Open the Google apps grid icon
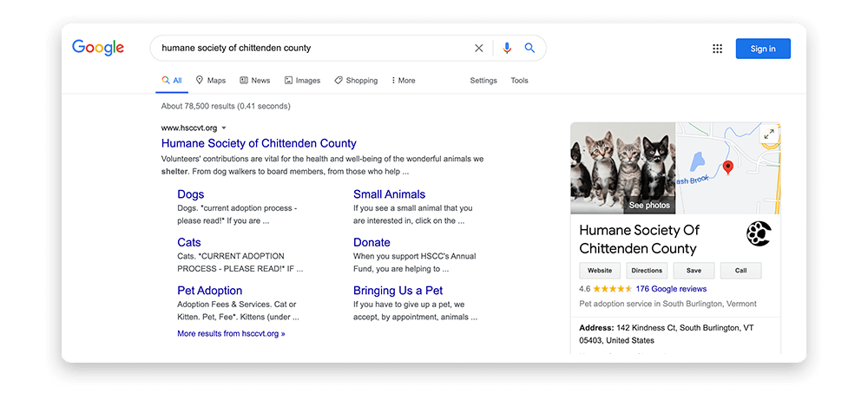The width and height of the screenshot is (868, 400). tap(718, 49)
